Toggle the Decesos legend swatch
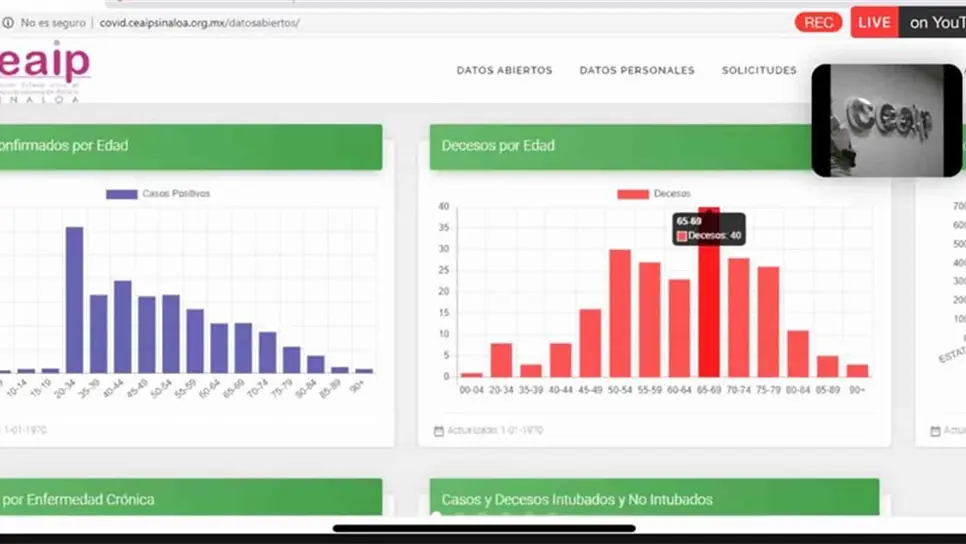The height and width of the screenshot is (544, 966). 633,194
